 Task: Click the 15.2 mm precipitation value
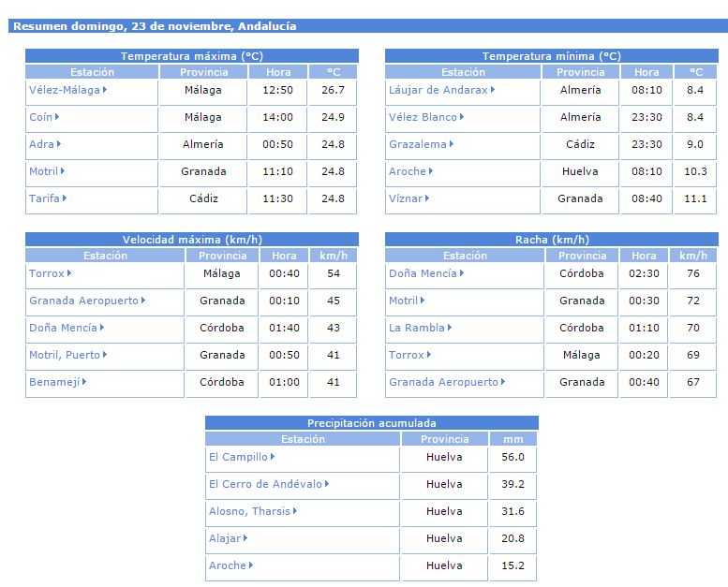pyautogui.click(x=513, y=565)
